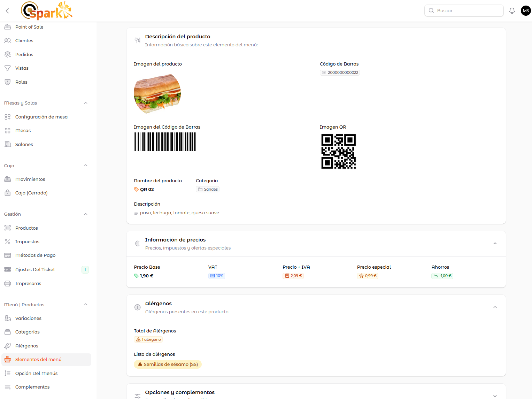Click the notification bell icon
Image resolution: width=532 pixels, height=399 pixels.
[512, 11]
